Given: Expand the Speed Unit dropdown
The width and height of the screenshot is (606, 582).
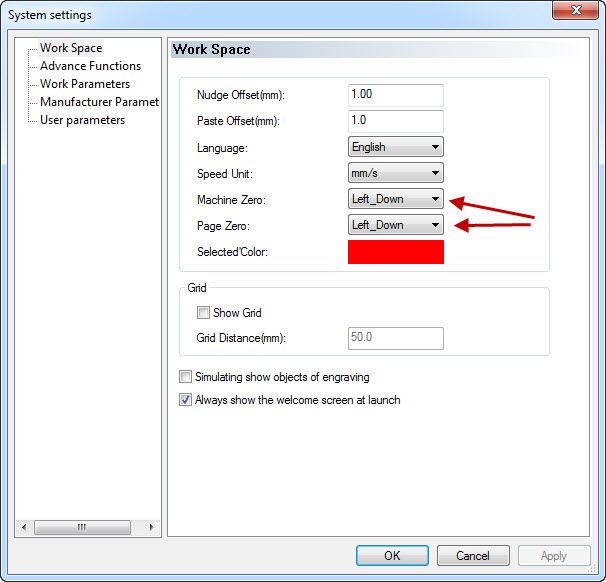Looking at the screenshot, I should [395, 173].
